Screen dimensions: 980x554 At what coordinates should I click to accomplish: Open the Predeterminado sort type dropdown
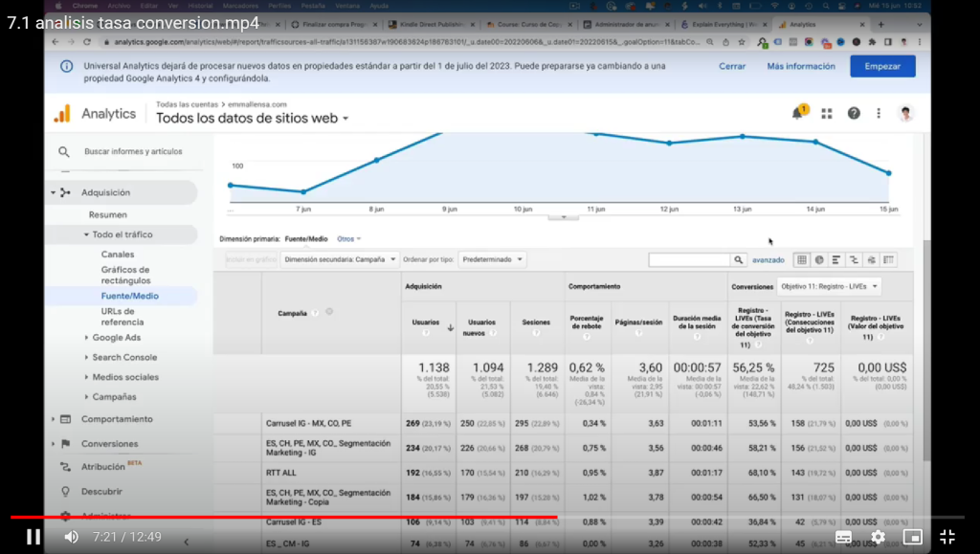click(x=493, y=259)
